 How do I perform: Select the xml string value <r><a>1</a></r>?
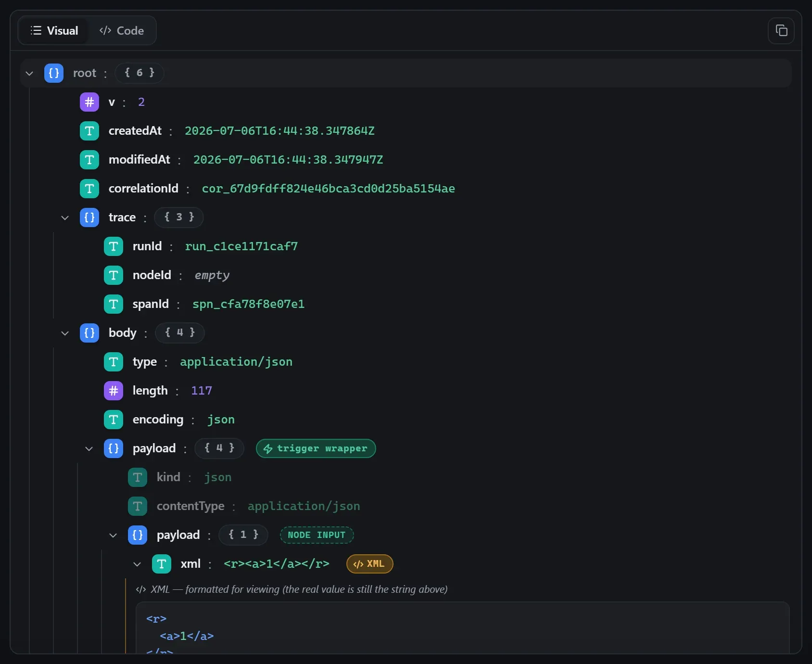277,564
